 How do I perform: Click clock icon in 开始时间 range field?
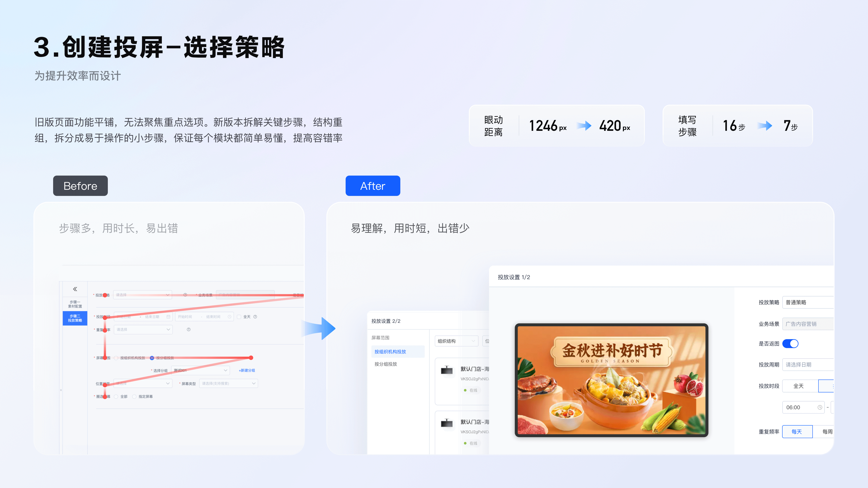coord(229,317)
